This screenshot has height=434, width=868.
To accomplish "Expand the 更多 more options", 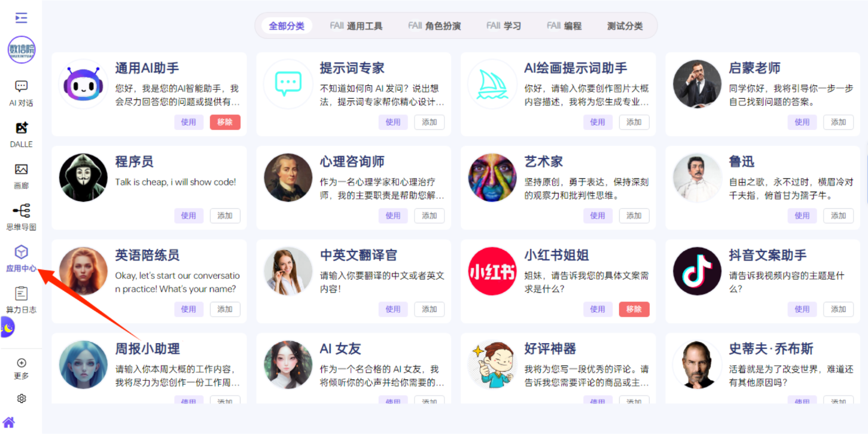I will coord(21,369).
